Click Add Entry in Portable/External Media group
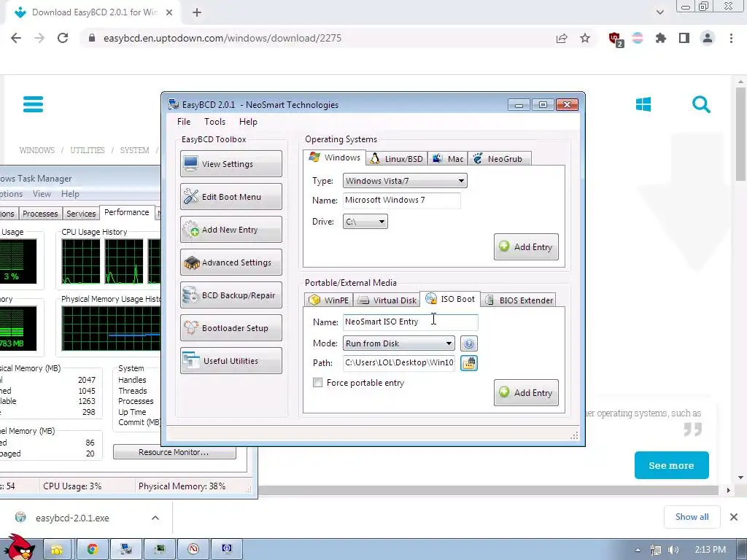The width and height of the screenshot is (747, 560). click(526, 392)
